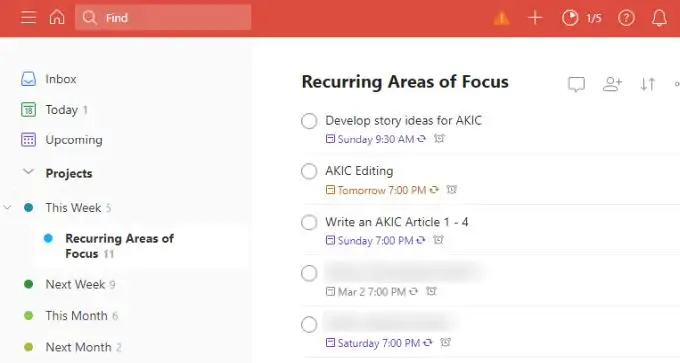Viewport: 680px width, 363px height.
Task: Click the Tomorrow 7:00 PM due date
Action: [x=382, y=190]
